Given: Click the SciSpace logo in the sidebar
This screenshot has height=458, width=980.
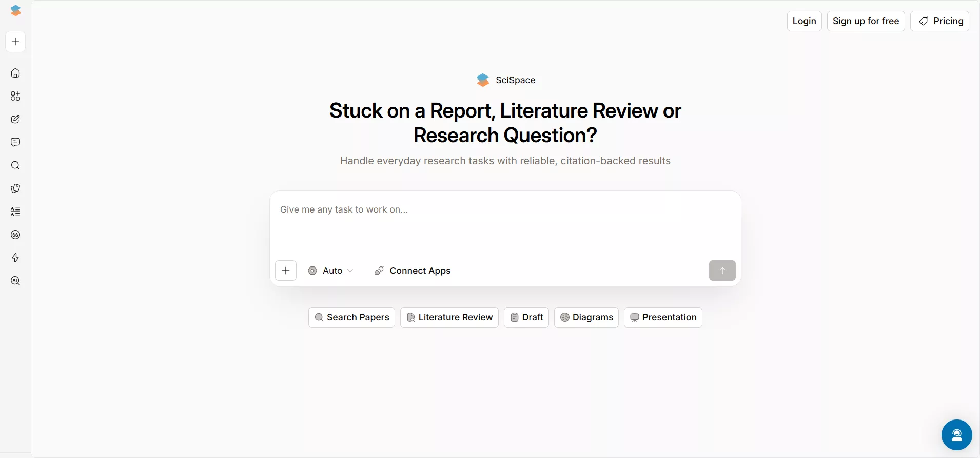Looking at the screenshot, I should [x=16, y=11].
